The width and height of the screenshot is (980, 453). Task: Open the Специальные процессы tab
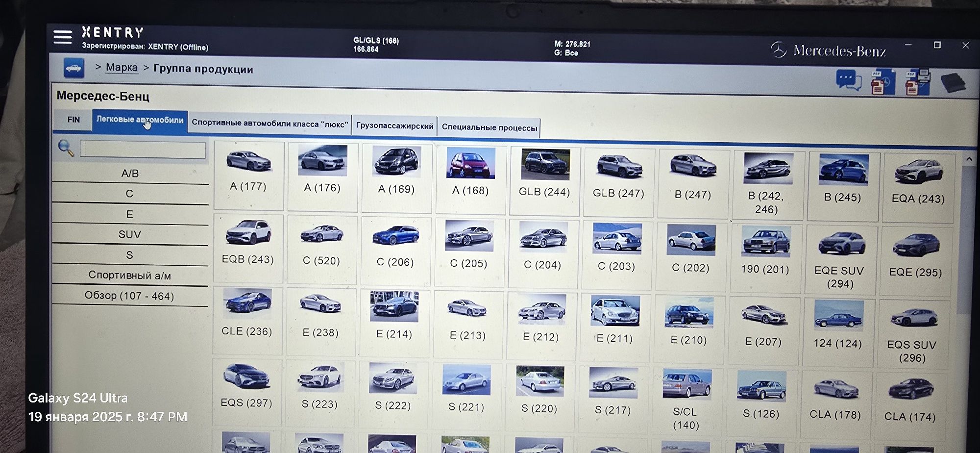pos(489,127)
